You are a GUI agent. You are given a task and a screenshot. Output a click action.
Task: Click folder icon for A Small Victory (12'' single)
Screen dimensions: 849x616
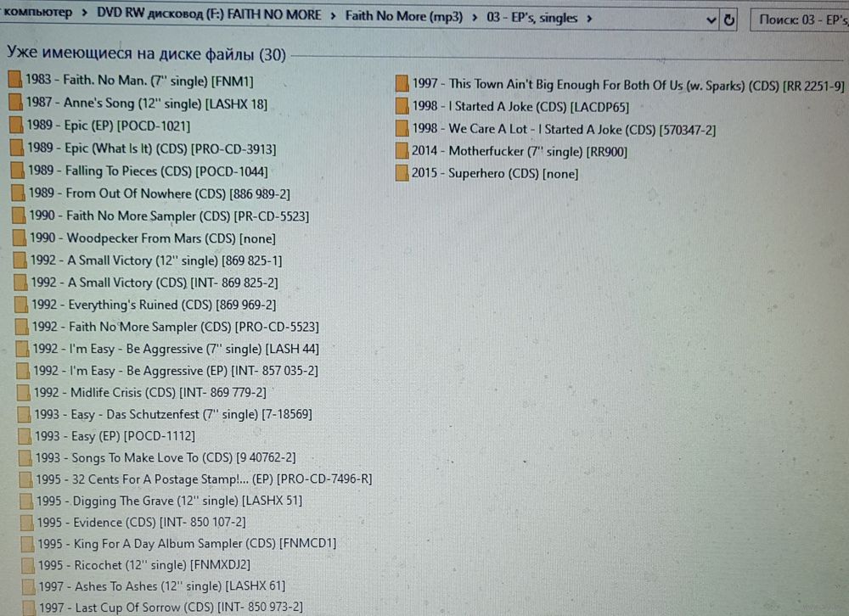tap(20, 260)
